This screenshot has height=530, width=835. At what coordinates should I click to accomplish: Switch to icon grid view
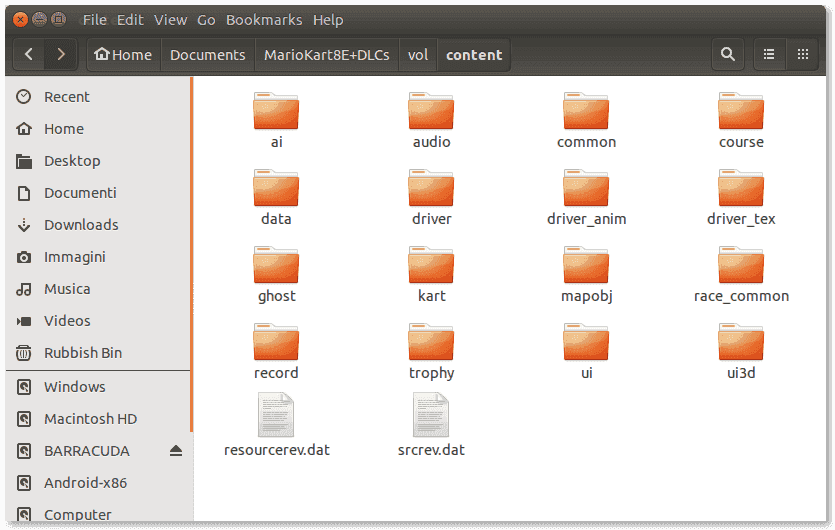[803, 54]
